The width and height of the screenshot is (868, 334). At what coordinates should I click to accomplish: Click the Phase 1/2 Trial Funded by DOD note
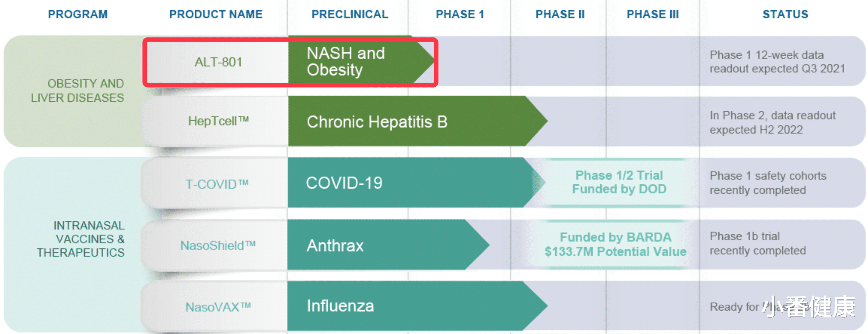pyautogui.click(x=619, y=182)
